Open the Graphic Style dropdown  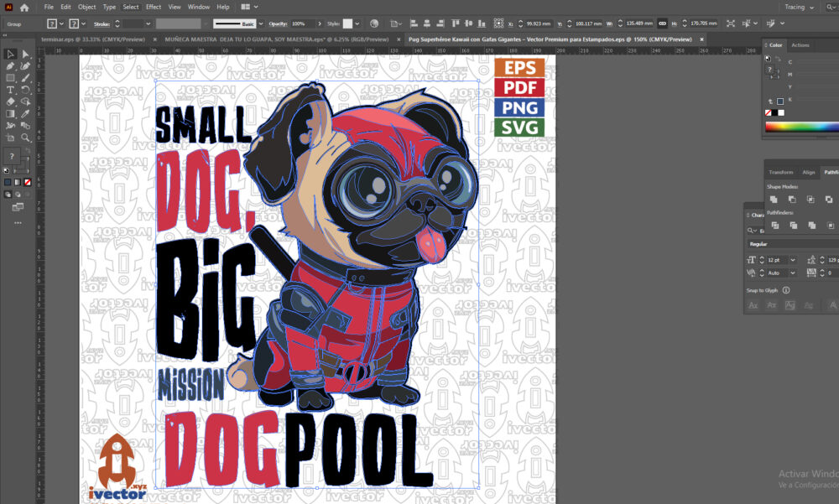[357, 24]
